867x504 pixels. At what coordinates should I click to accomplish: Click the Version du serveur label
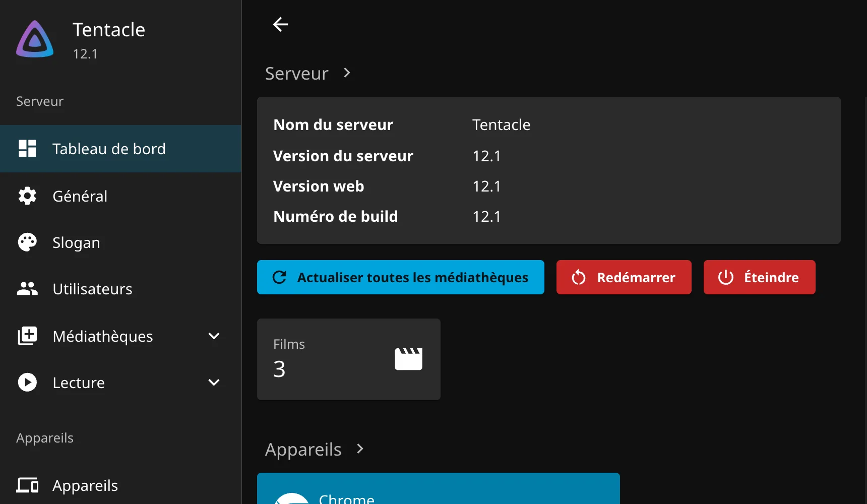coord(343,156)
